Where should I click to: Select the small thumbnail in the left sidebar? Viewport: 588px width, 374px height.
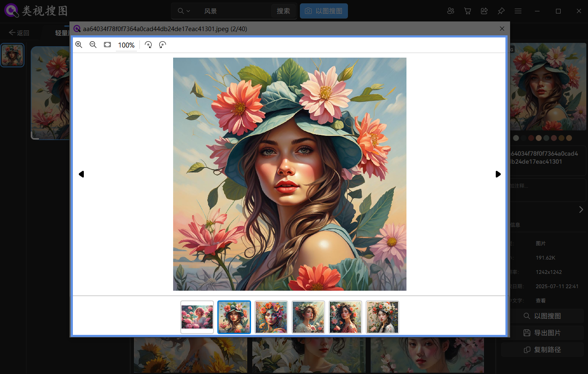(12, 55)
